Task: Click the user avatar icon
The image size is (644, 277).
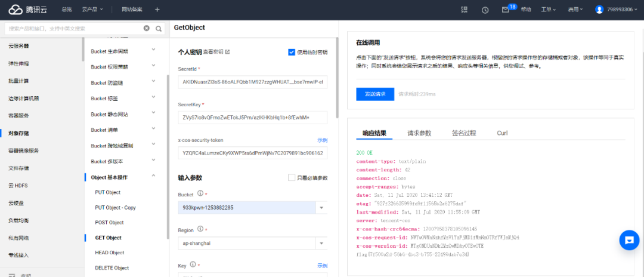Action: point(599,10)
